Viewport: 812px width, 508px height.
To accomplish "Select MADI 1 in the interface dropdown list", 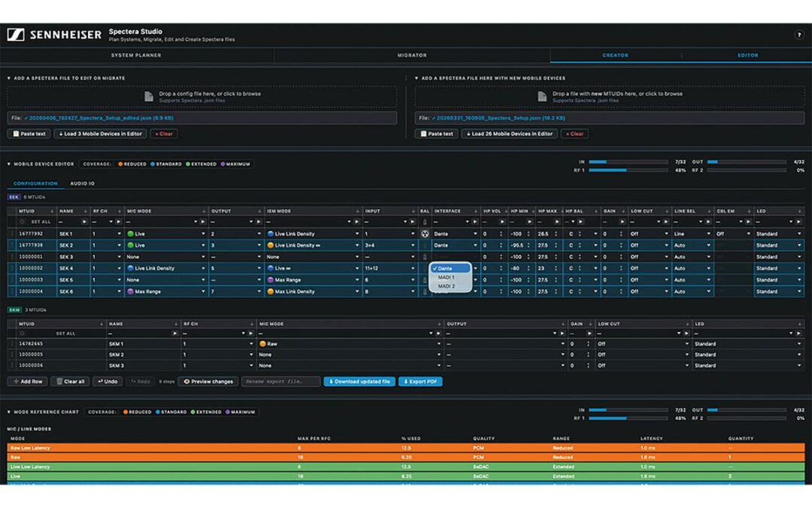I will tap(446, 277).
